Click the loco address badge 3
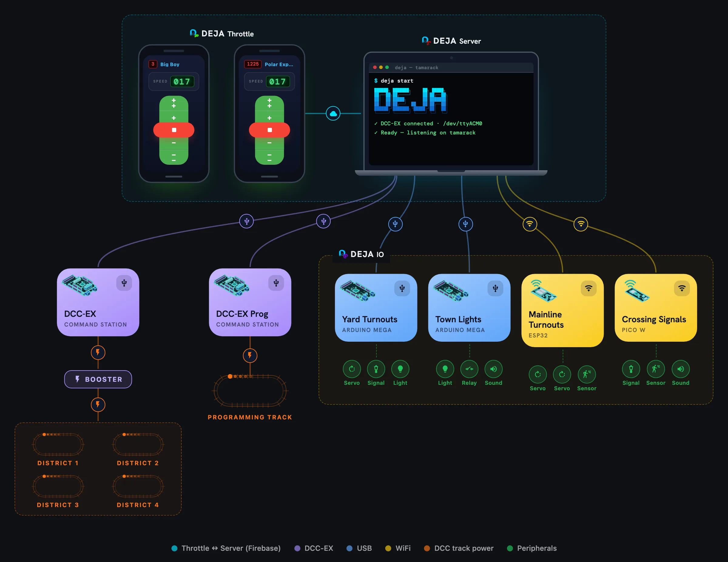The width and height of the screenshot is (728, 562). tap(153, 64)
